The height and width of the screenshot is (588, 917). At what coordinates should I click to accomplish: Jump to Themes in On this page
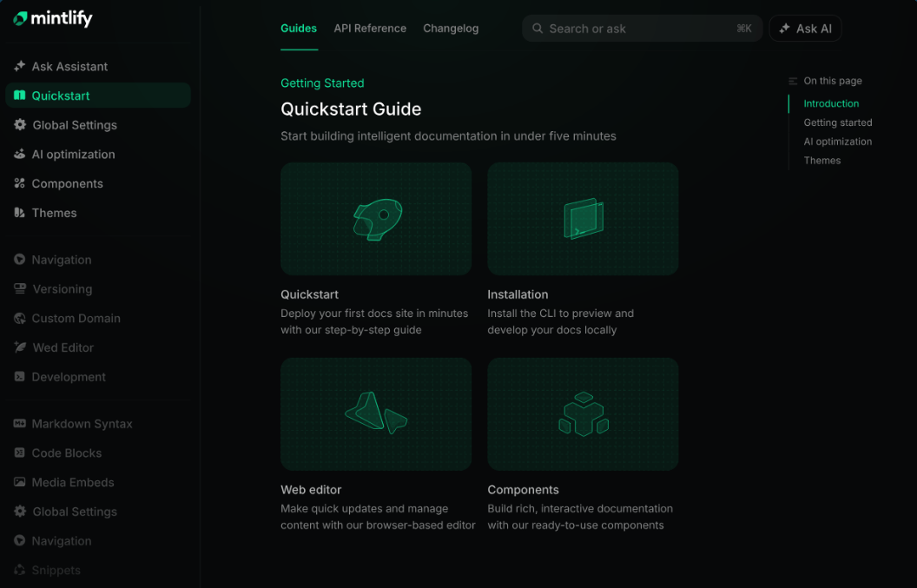(821, 161)
